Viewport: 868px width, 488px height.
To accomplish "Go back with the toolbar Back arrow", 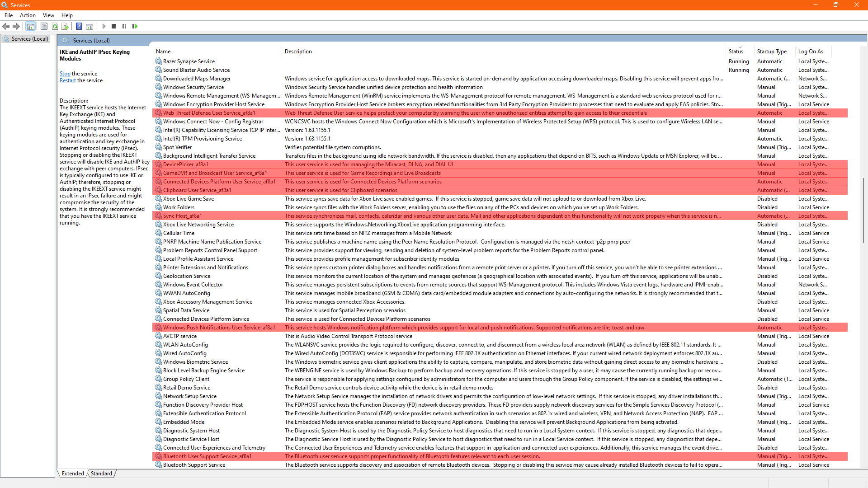I will pyautogui.click(x=6, y=26).
